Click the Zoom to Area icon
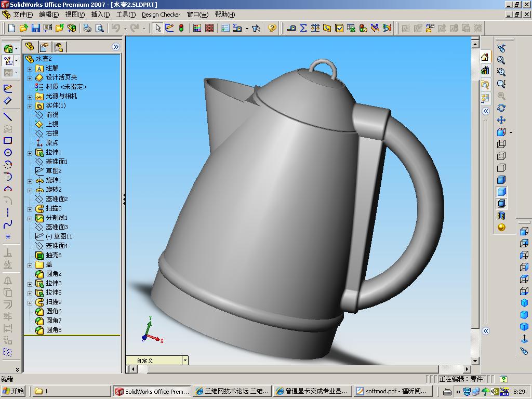The width and height of the screenshot is (532, 399). point(501,72)
